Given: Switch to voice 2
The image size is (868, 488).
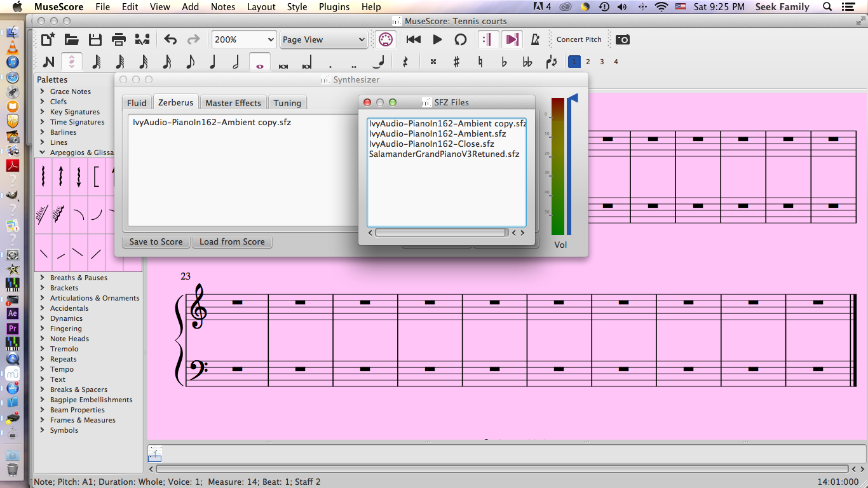Looking at the screenshot, I should click(x=588, y=62).
